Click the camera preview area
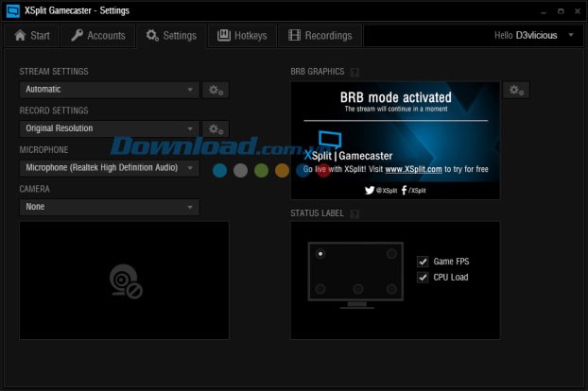Viewport: 588px width, 391px height. (124, 280)
